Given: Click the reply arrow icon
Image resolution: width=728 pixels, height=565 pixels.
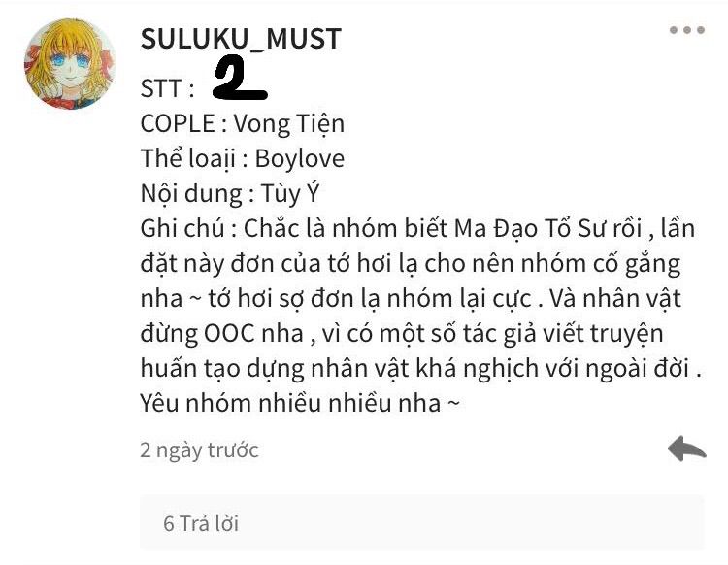Looking at the screenshot, I should pyautogui.click(x=686, y=449).
